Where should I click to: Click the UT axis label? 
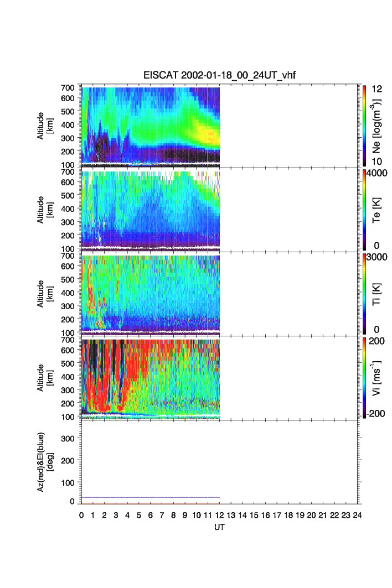pyautogui.click(x=220, y=527)
